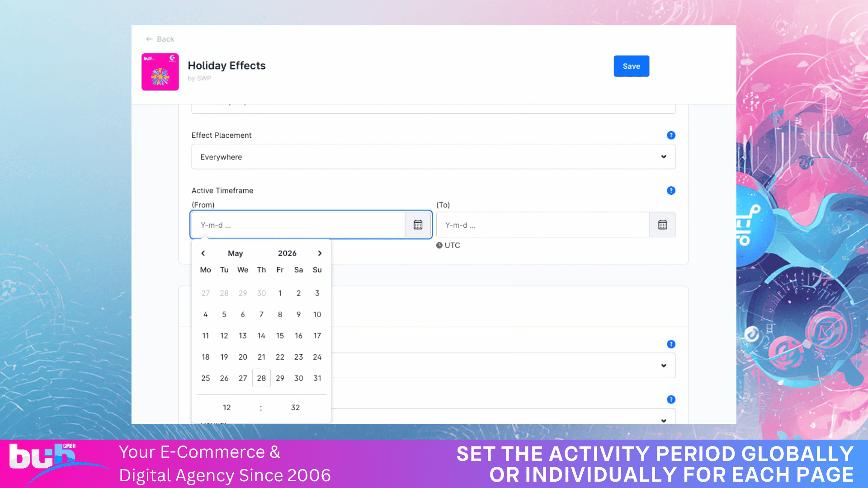This screenshot has width=868, height=488.
Task: Click calendar icon of From field
Action: click(418, 225)
